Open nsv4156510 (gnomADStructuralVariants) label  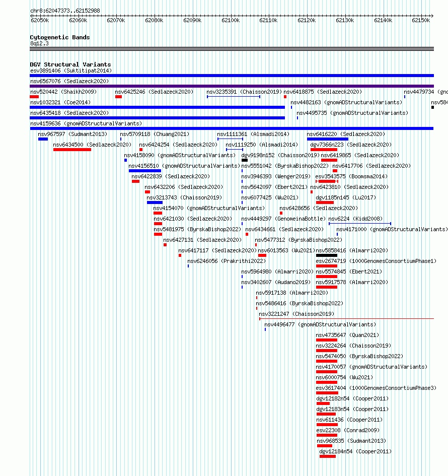tap(184, 166)
